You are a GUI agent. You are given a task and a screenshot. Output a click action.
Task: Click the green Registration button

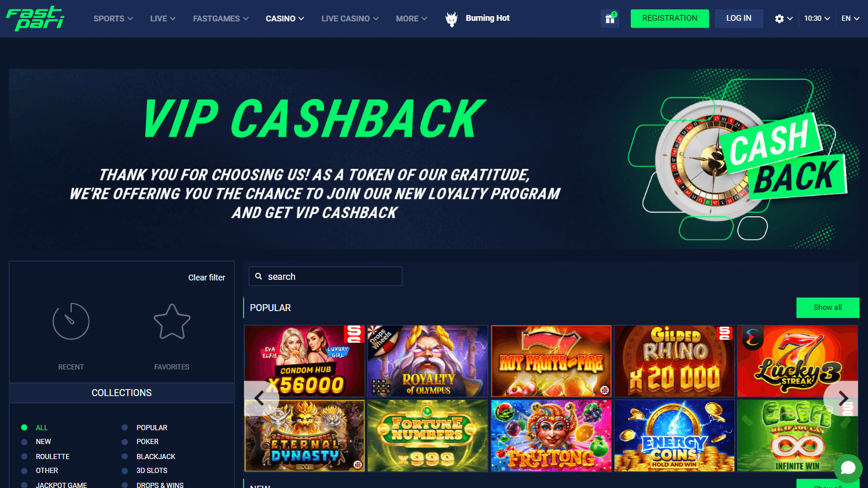coord(670,19)
